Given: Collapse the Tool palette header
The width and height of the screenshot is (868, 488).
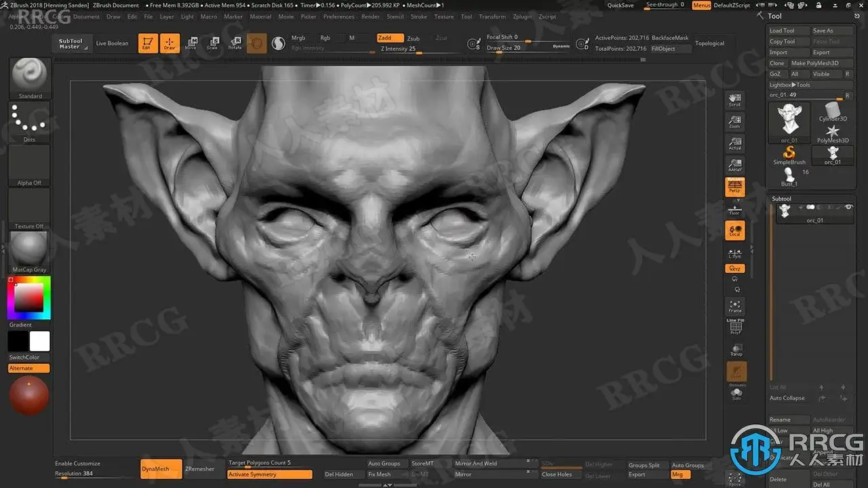Looking at the screenshot, I should click(x=774, y=16).
